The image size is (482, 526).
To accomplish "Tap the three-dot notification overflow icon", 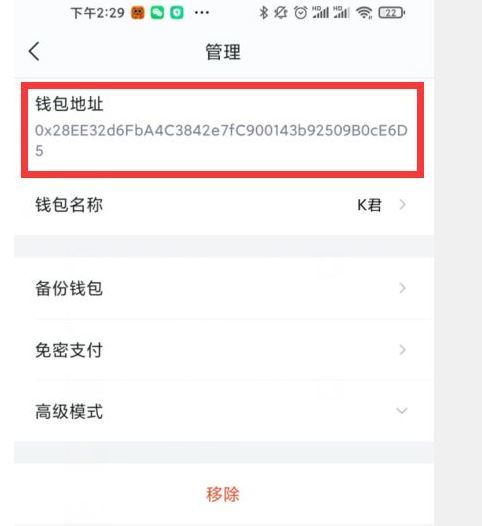I will (x=202, y=13).
